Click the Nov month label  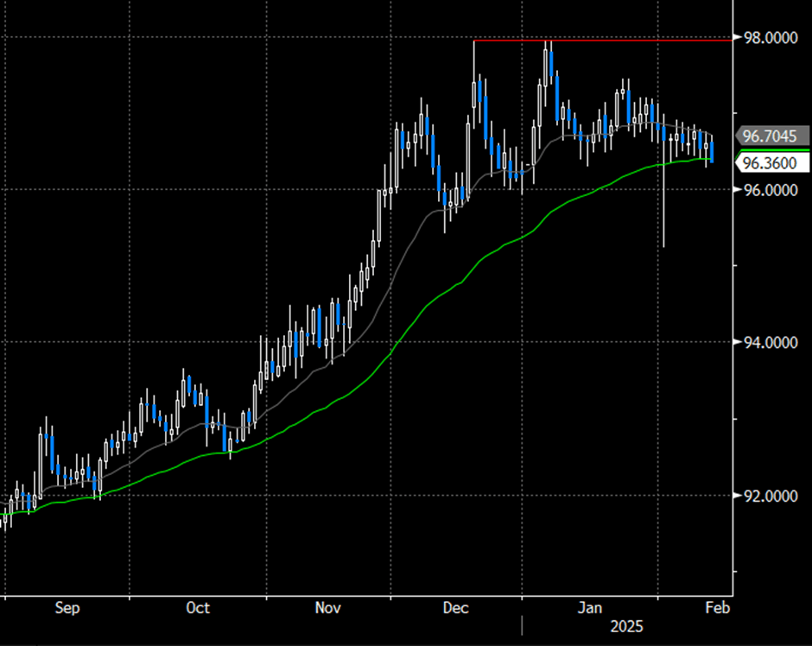327,608
